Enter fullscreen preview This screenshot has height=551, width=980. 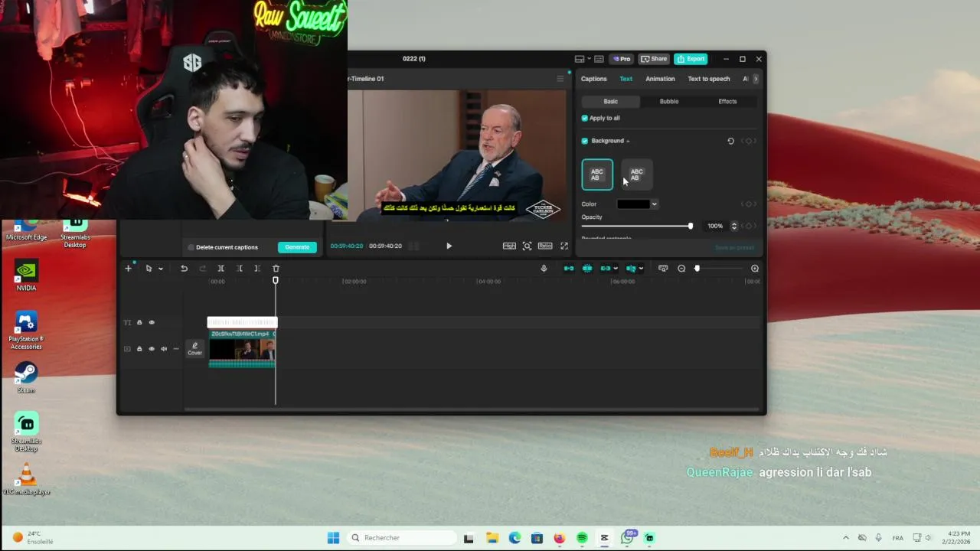(564, 246)
